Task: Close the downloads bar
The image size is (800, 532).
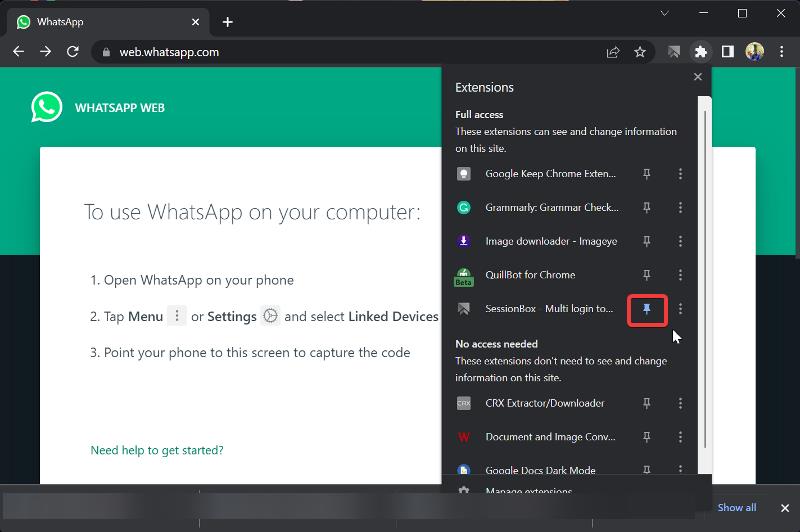Action: click(785, 508)
